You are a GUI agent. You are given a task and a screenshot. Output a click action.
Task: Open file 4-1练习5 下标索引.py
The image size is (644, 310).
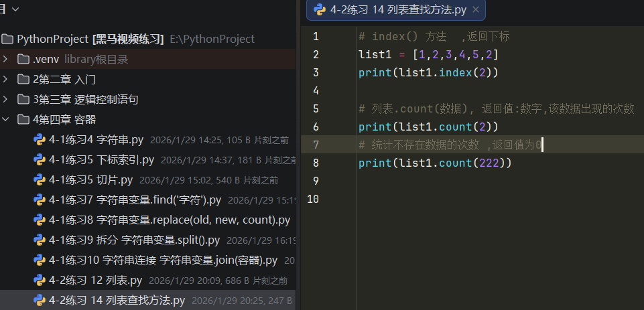click(x=101, y=160)
